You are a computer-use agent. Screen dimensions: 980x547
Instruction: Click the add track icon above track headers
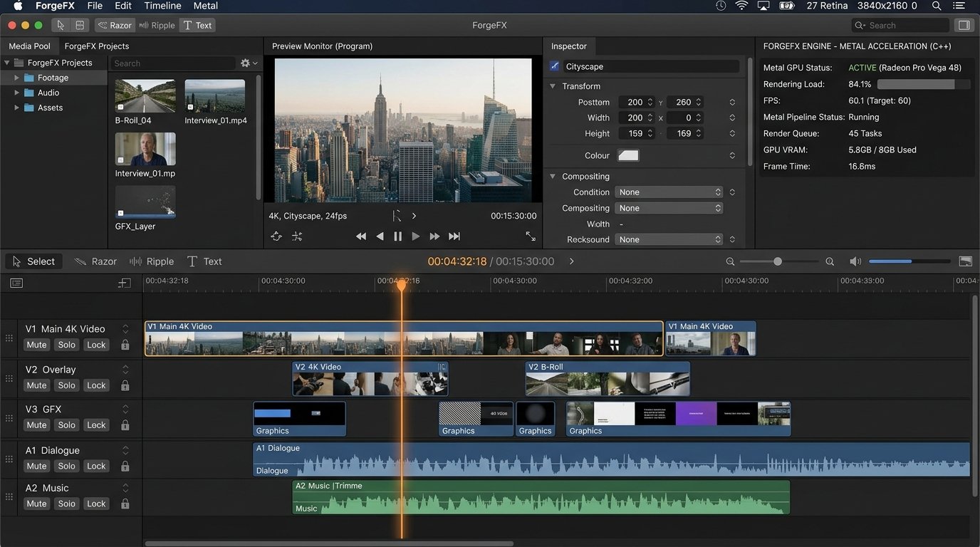pyautogui.click(x=125, y=283)
